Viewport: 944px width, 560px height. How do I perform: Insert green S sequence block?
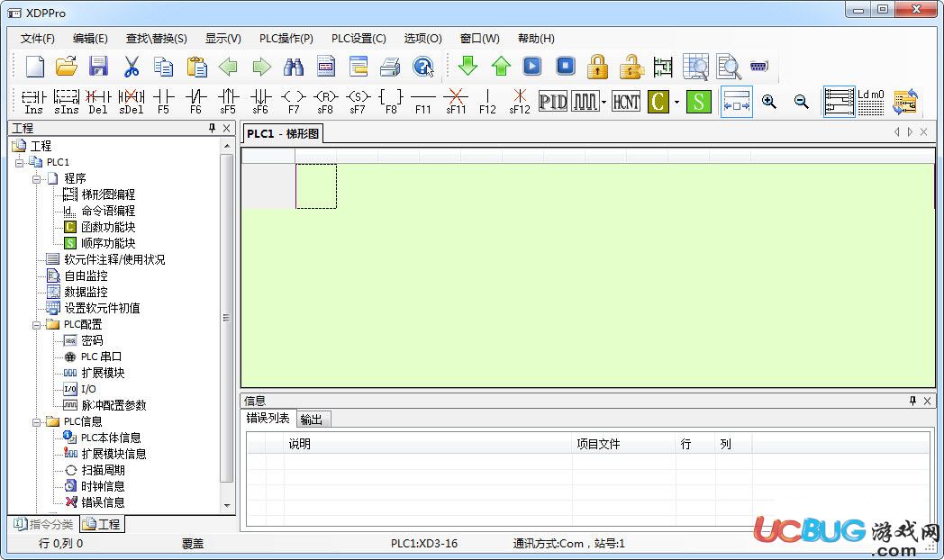[x=698, y=102]
